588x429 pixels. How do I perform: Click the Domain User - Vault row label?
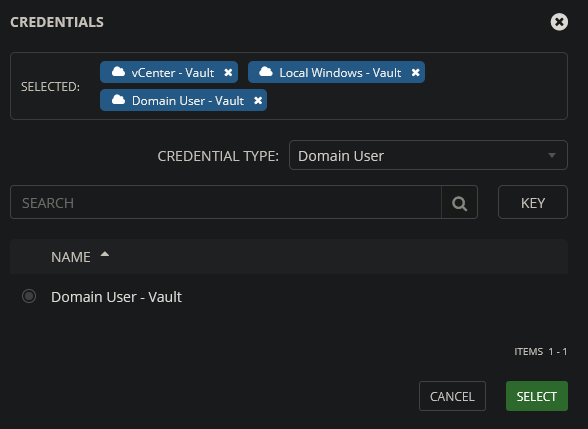click(116, 297)
